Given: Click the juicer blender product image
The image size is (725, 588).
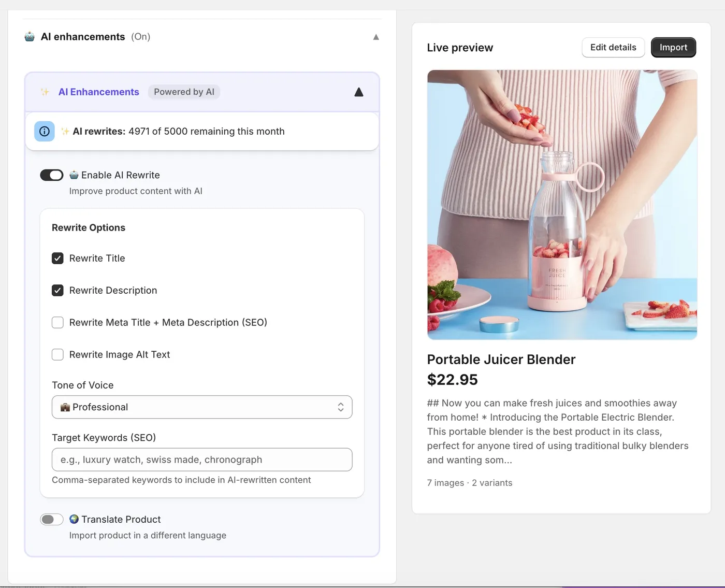Looking at the screenshot, I should pyautogui.click(x=562, y=205).
